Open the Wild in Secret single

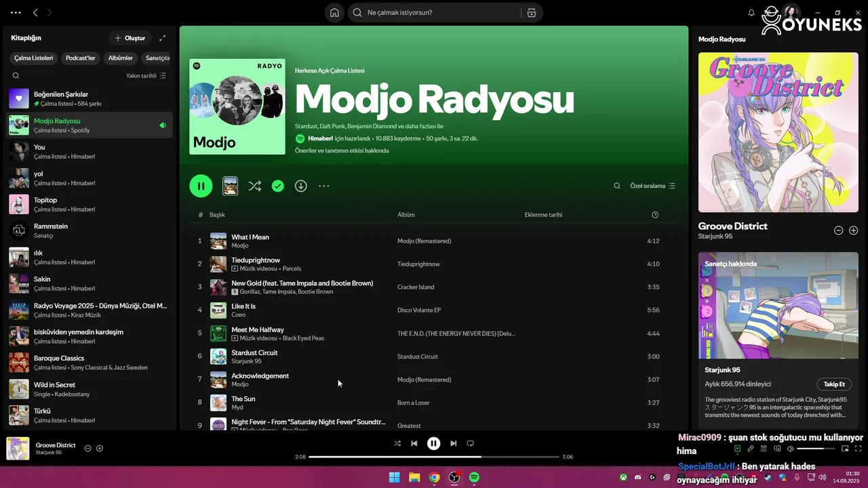[x=90, y=390]
